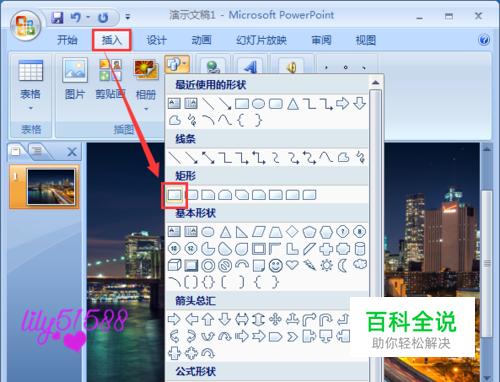Viewport: 500px width, 382px height.
Task: Pick snip single corner rectangle under 矩形
Action: pyautogui.click(x=208, y=195)
